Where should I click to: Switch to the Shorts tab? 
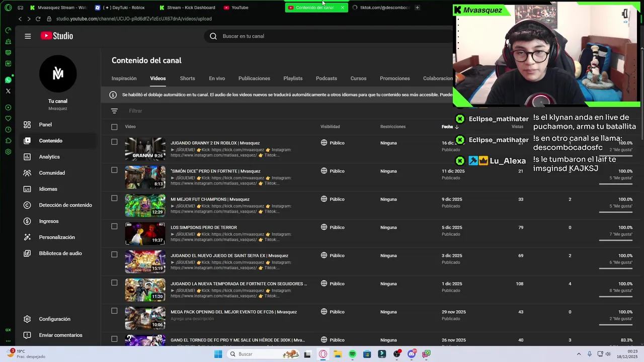tap(187, 78)
